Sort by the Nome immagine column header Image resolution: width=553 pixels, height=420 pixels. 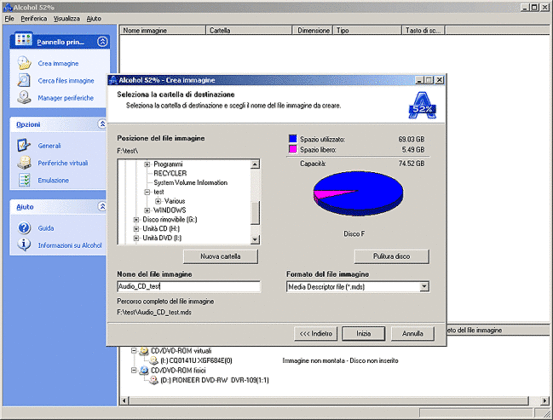coord(163,30)
